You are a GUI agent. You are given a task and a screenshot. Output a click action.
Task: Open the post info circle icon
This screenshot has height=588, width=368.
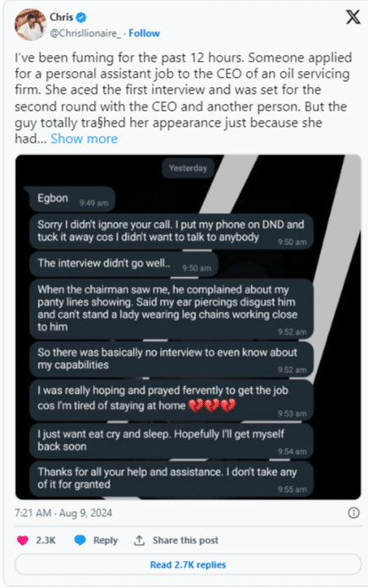354,513
